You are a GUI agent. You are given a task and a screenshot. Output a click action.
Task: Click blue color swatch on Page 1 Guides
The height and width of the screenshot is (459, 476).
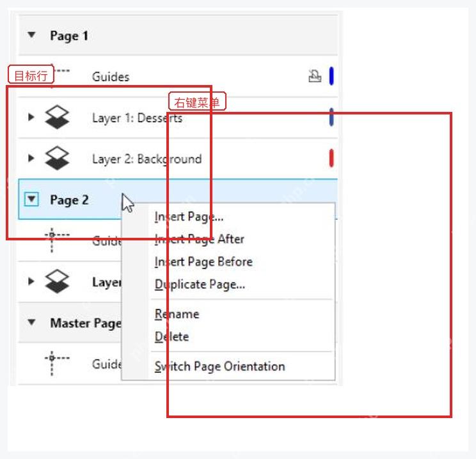coord(331,76)
